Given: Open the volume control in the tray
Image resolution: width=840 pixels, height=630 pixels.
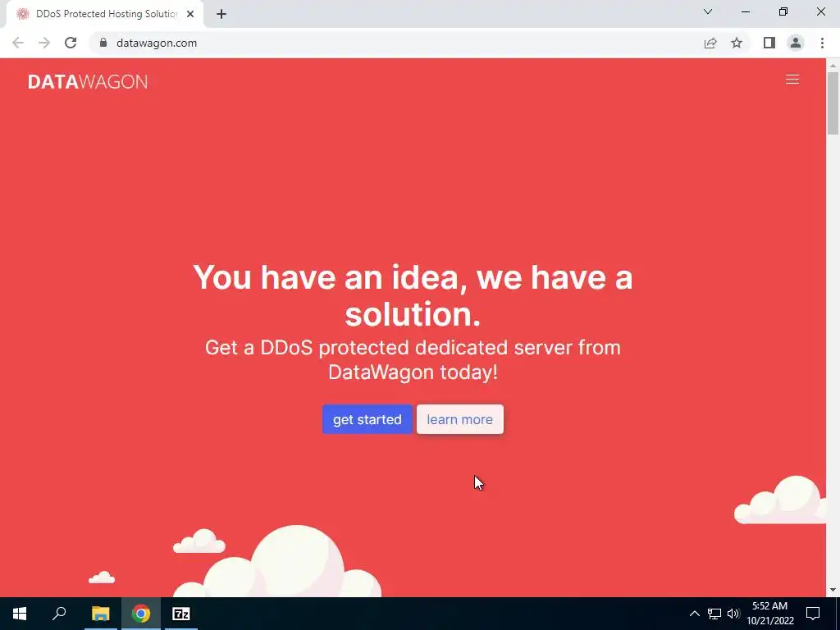Looking at the screenshot, I should coord(733,614).
